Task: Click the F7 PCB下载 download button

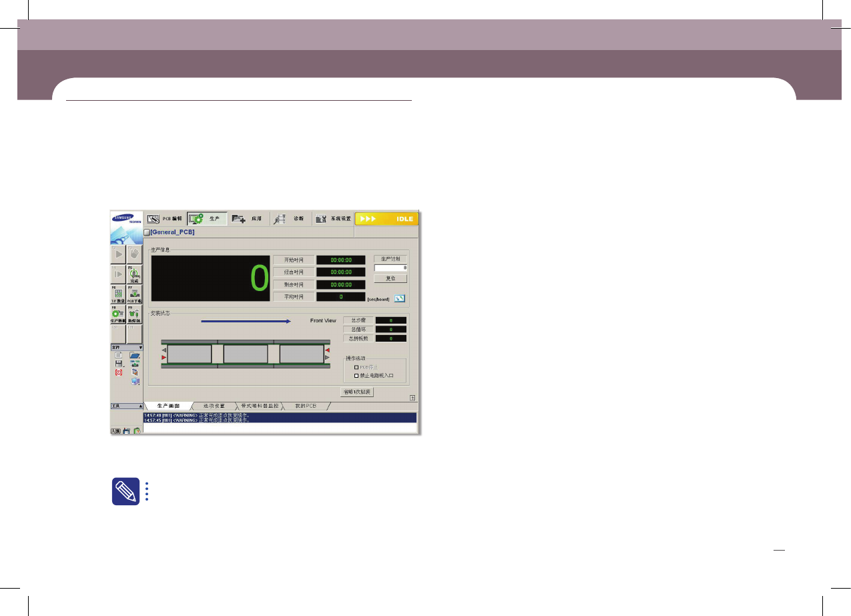Action: click(134, 294)
